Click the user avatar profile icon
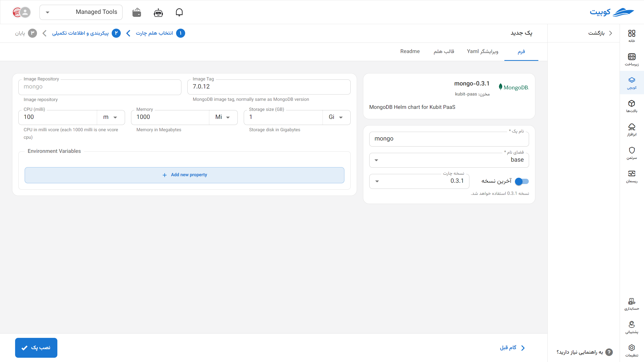The image size is (644, 362). click(x=25, y=12)
